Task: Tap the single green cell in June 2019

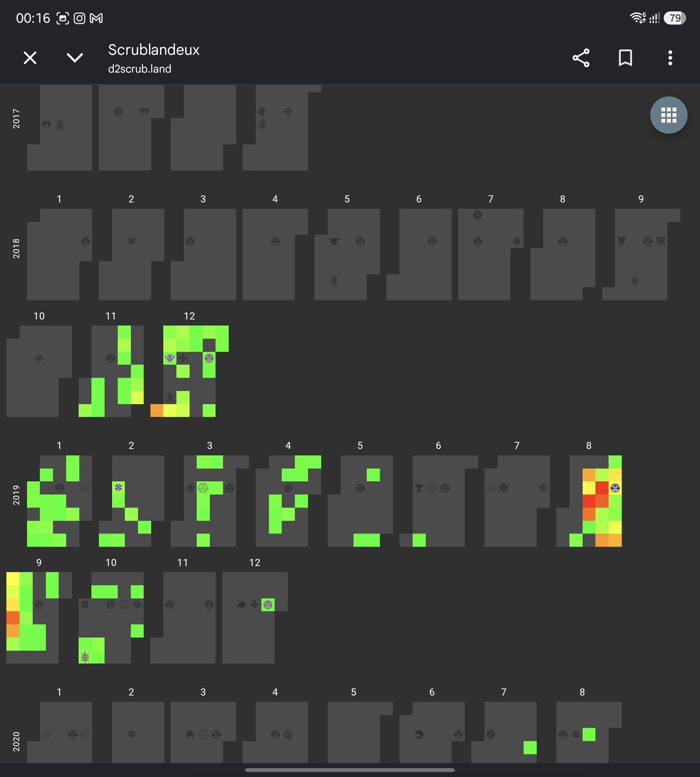Action: [419, 539]
